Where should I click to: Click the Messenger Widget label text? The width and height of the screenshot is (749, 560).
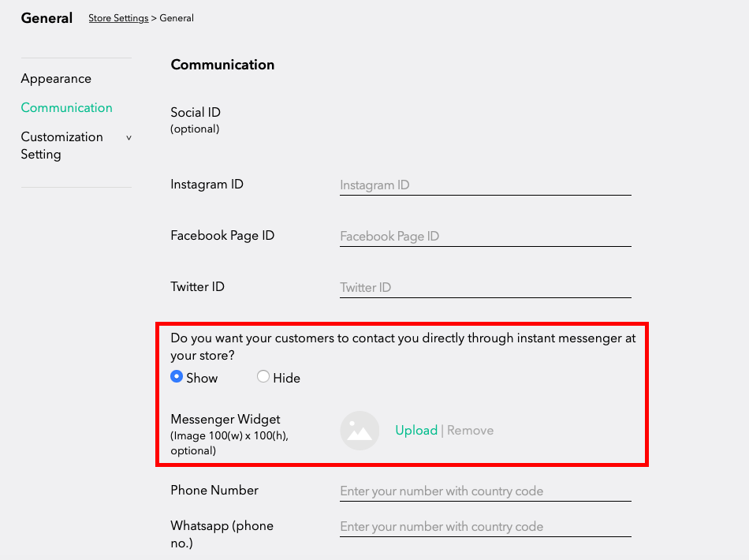(225, 419)
